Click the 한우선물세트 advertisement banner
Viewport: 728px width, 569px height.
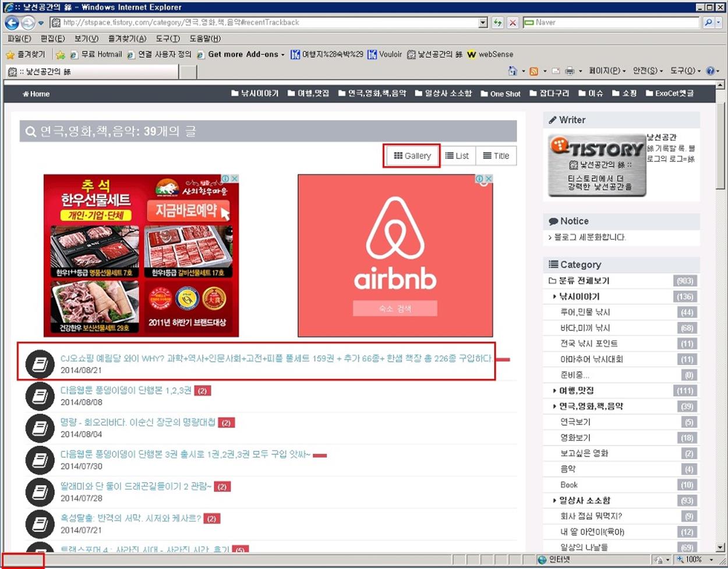coord(141,255)
